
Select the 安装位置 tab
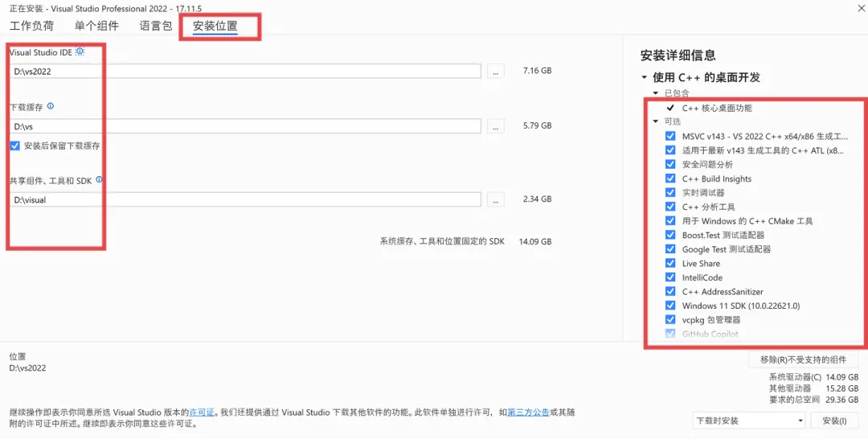tap(215, 26)
